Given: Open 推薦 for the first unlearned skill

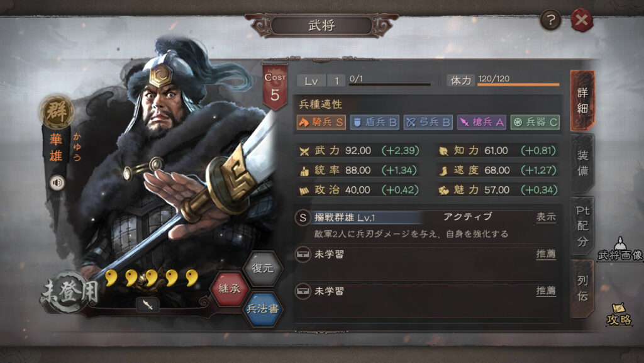Looking at the screenshot, I should click(546, 254).
